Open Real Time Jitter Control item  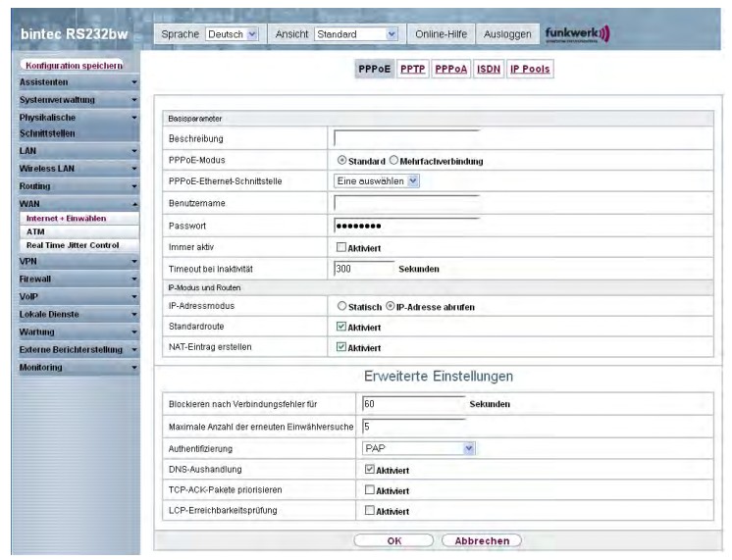click(x=79, y=245)
